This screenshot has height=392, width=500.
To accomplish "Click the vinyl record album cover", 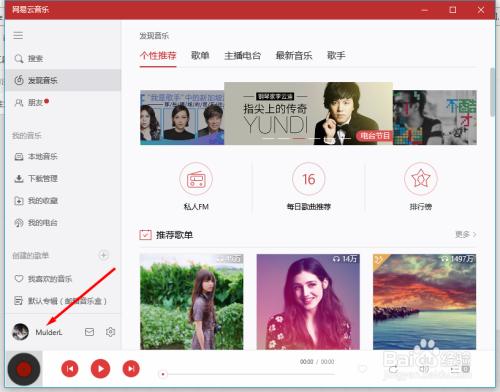I will pyautogui.click(x=24, y=369).
